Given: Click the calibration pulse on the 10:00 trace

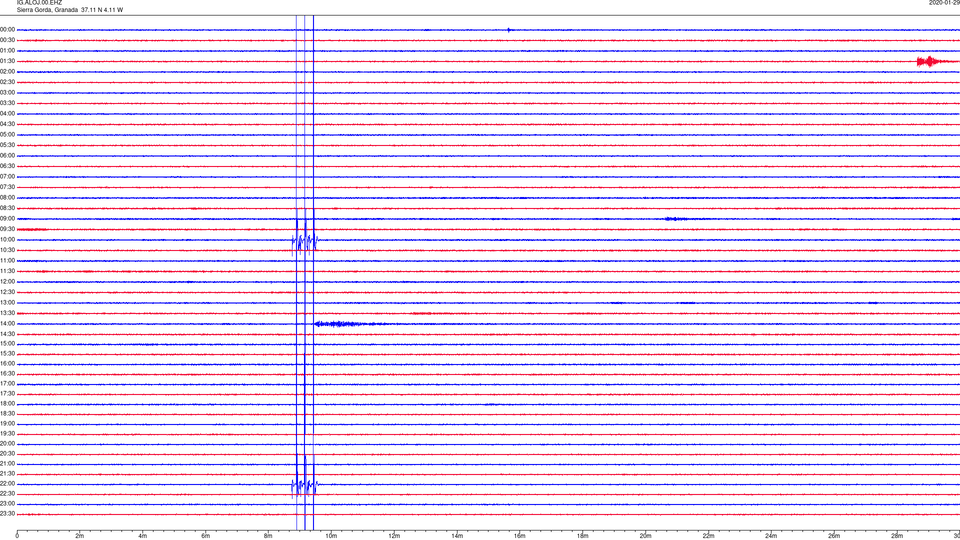Looking at the screenshot, I should pos(305,240).
